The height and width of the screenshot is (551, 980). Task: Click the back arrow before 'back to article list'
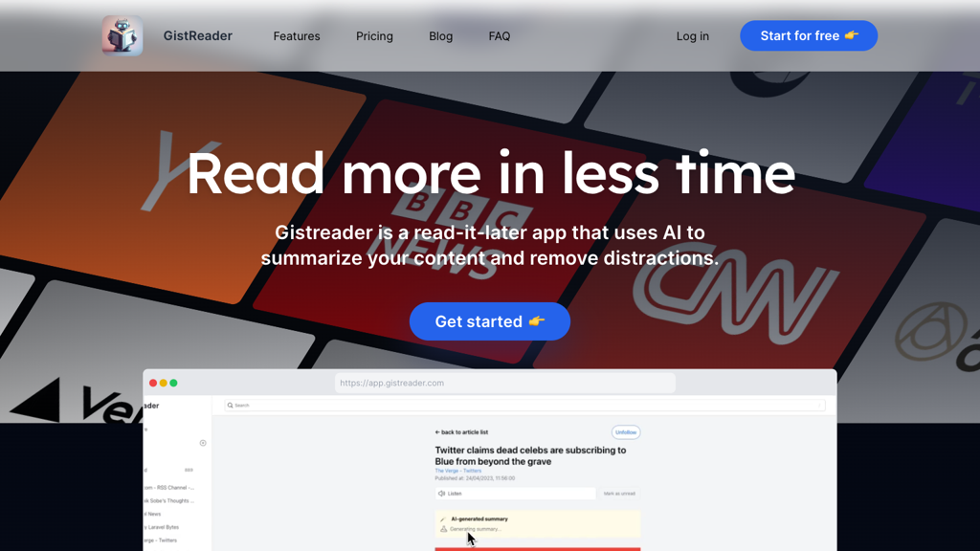pos(437,432)
